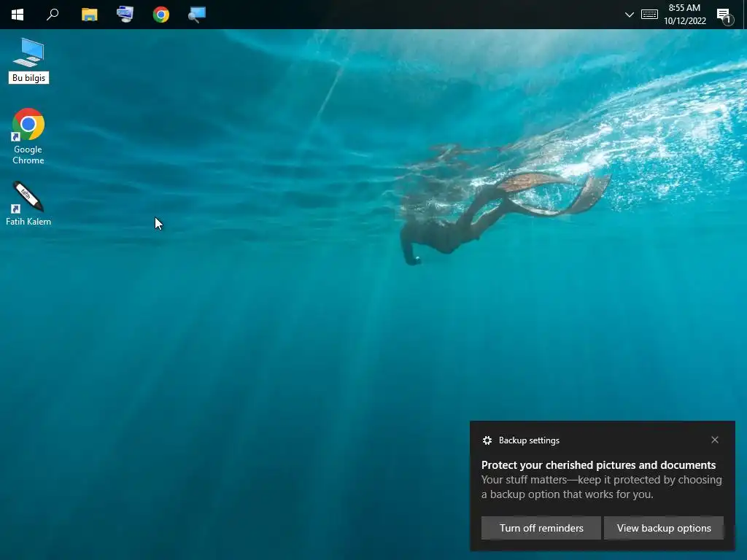Click 'Protect your cherished pictures' notification heading

pyautogui.click(x=598, y=464)
